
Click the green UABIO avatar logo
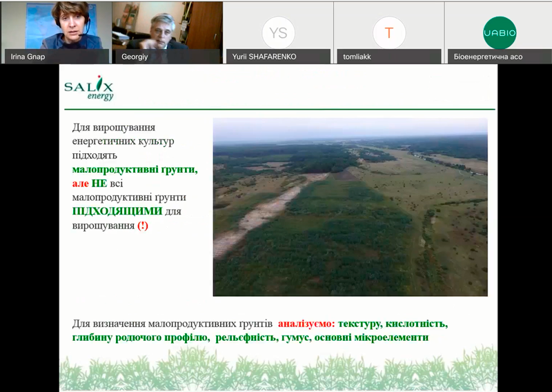pos(500,32)
